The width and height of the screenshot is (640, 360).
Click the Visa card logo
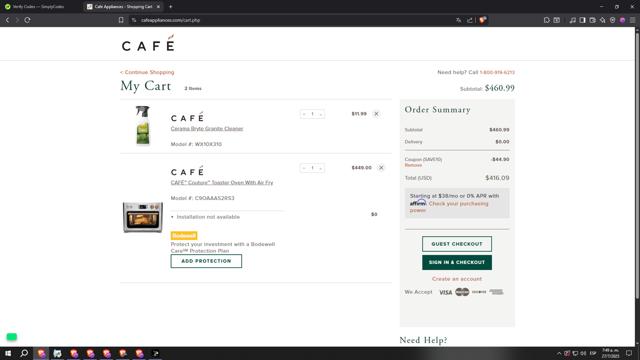(445, 292)
